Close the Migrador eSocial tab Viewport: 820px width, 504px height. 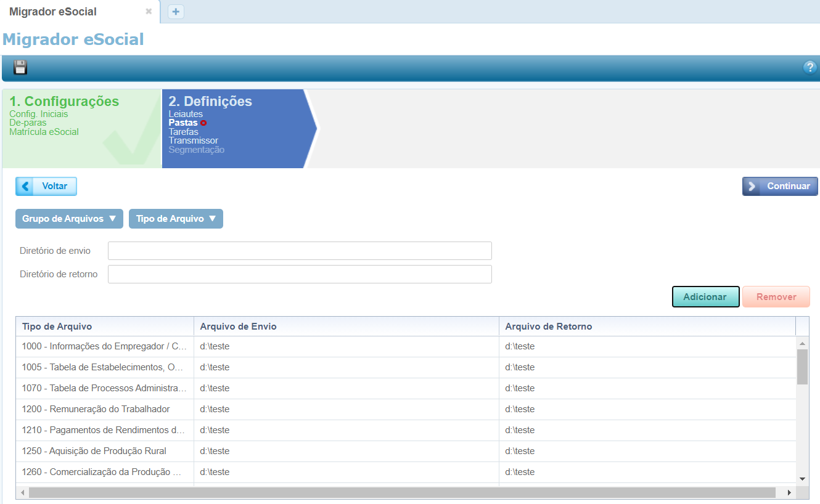click(x=149, y=12)
